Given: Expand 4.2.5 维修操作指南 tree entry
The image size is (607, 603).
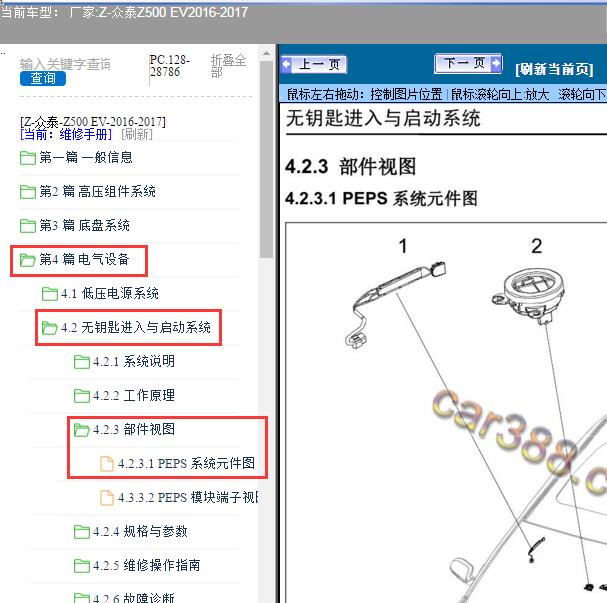Looking at the screenshot, I should [147, 565].
